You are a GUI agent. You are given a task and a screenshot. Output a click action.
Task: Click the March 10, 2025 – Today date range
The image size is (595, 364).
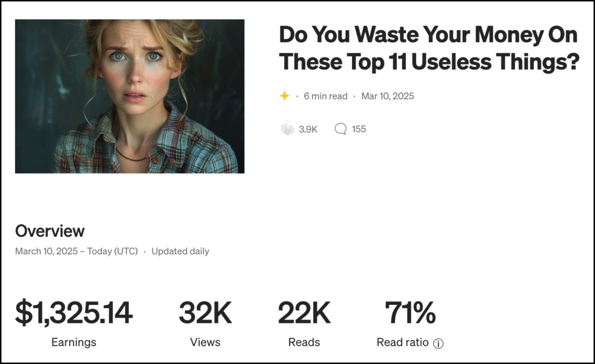[x=77, y=251]
